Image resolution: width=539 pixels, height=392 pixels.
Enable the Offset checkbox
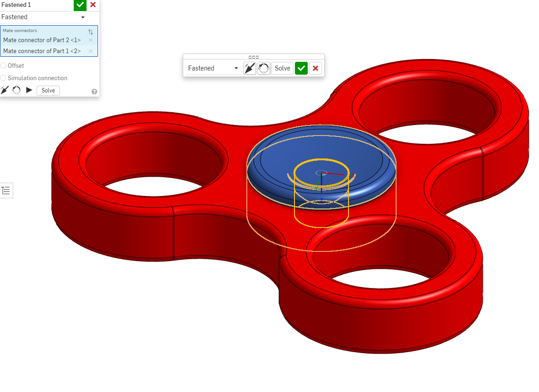coord(4,65)
